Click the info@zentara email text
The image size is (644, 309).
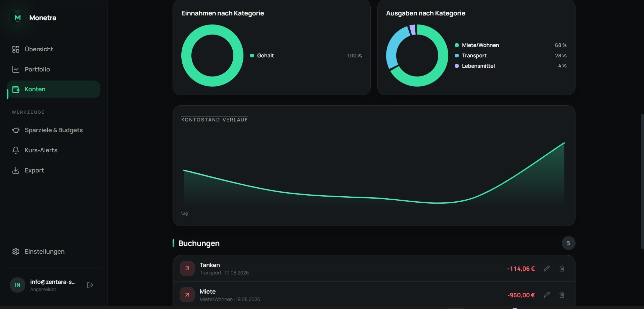coord(53,282)
